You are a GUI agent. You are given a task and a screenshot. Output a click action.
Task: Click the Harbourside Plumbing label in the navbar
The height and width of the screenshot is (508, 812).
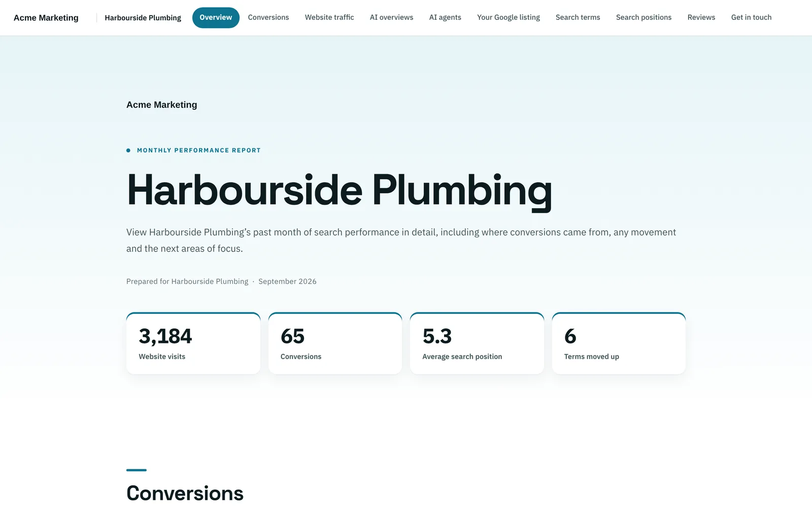143,18
